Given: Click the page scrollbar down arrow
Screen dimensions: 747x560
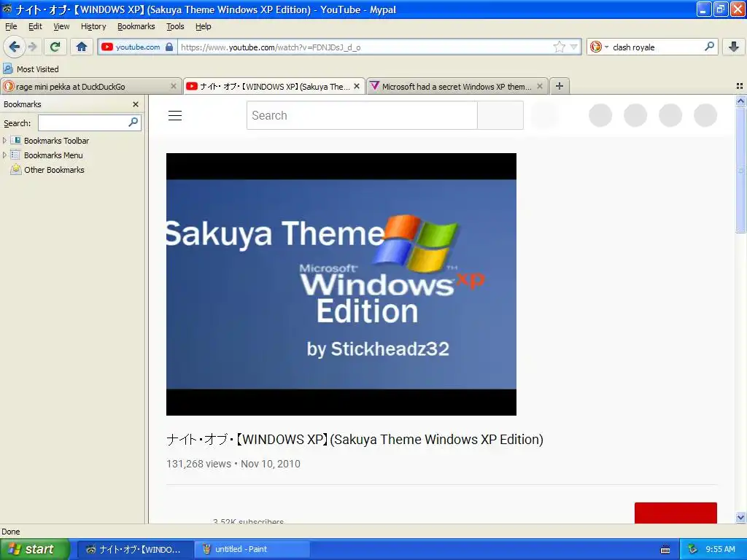Looking at the screenshot, I should 740,517.
